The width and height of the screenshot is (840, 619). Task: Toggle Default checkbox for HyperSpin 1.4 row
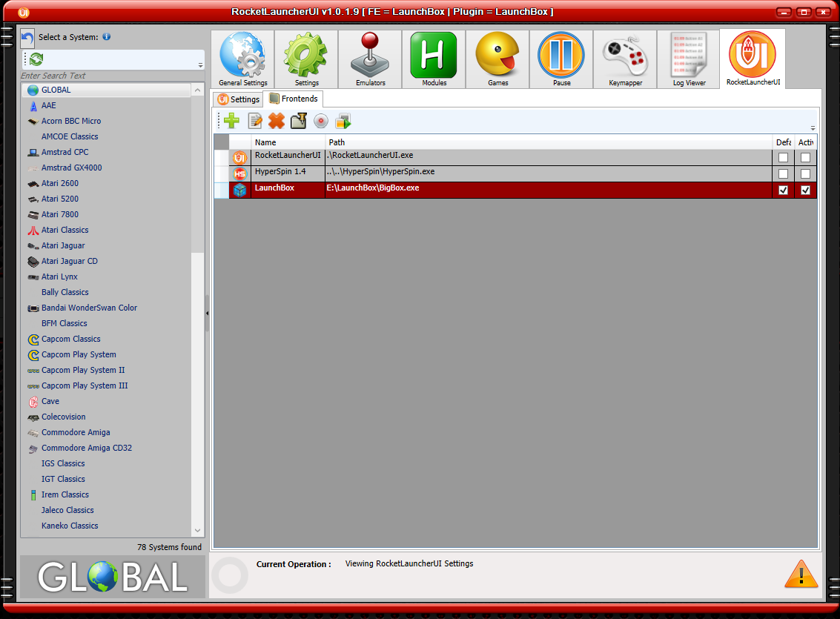tap(783, 173)
